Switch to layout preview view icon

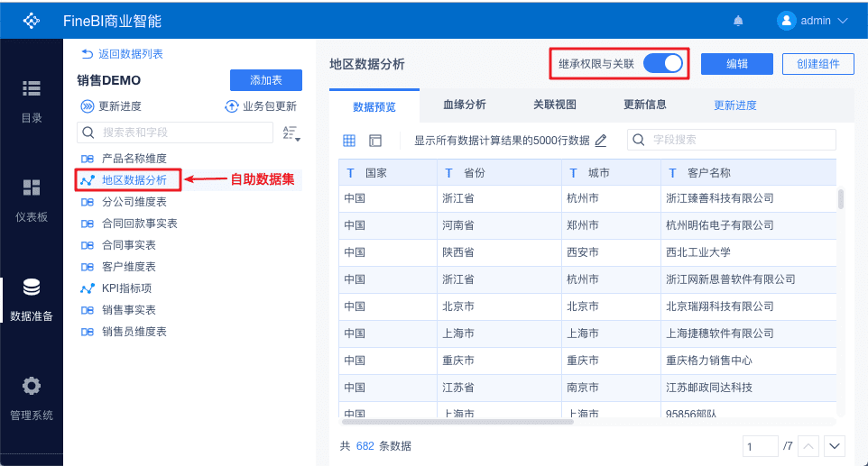pyautogui.click(x=375, y=141)
